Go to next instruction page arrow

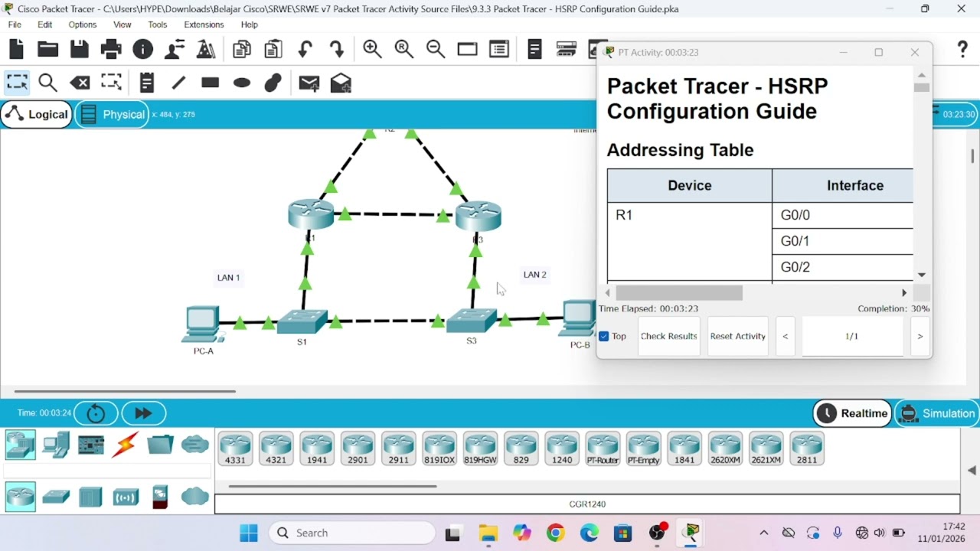(920, 336)
